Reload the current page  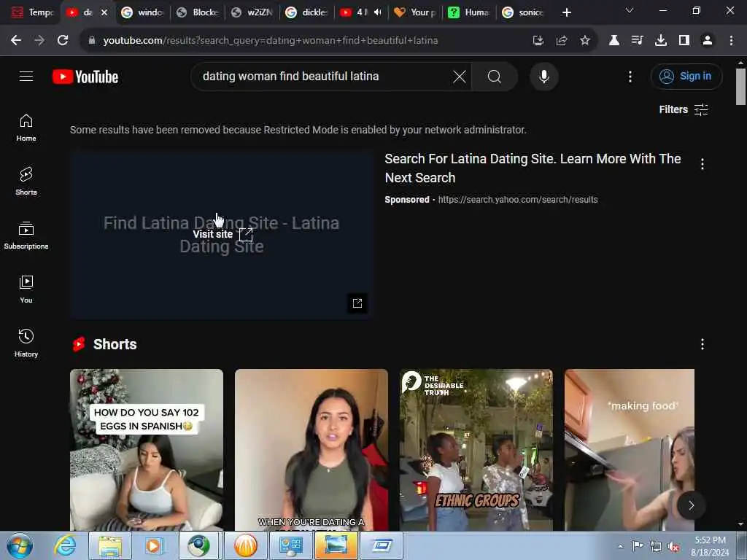coord(63,41)
